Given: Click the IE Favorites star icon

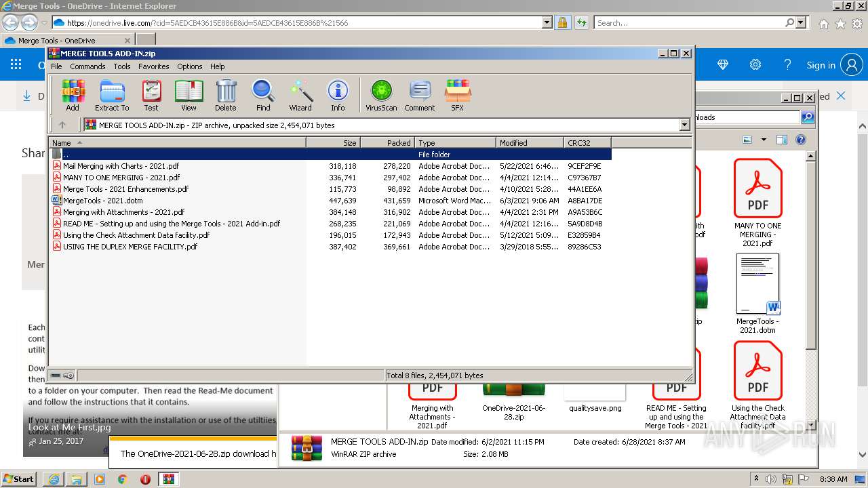Looking at the screenshot, I should click(x=840, y=24).
